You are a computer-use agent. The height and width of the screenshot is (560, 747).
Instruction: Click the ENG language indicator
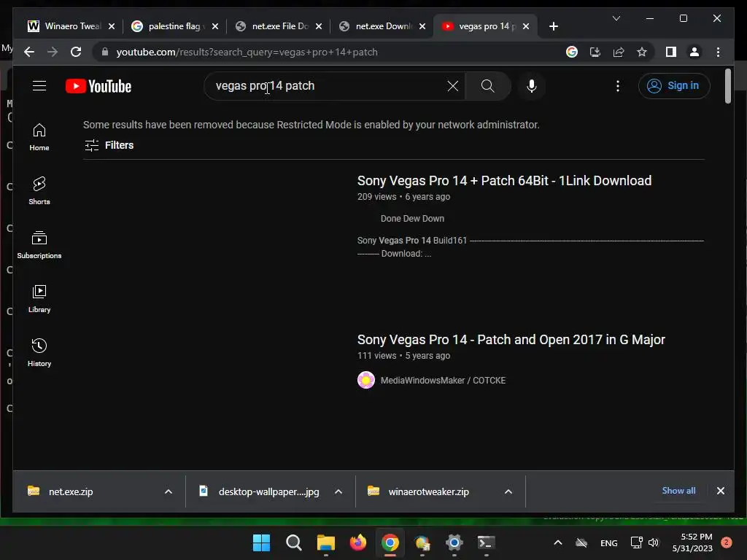[x=608, y=542]
